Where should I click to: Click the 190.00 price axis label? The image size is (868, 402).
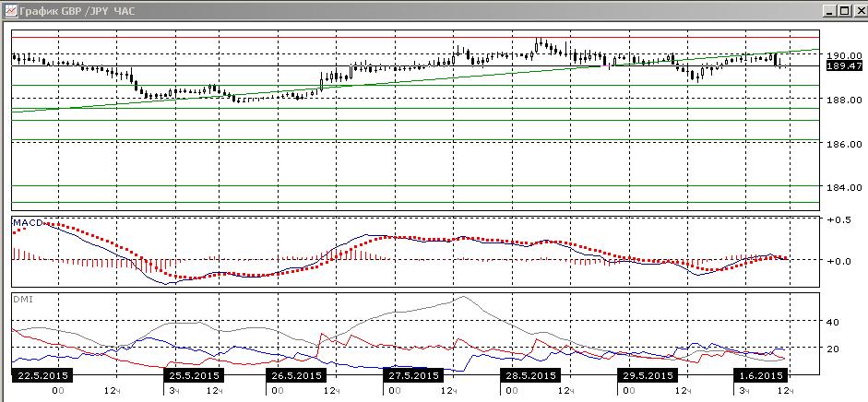click(844, 56)
